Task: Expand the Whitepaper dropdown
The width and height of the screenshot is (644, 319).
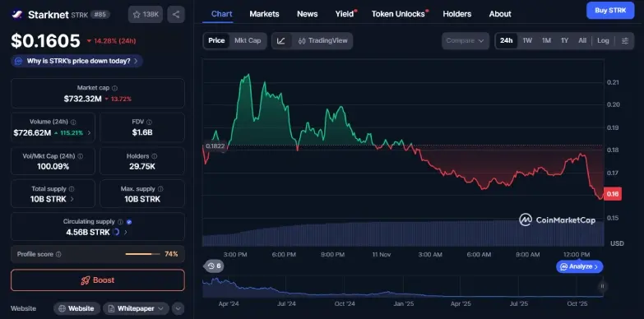Action: (136, 308)
